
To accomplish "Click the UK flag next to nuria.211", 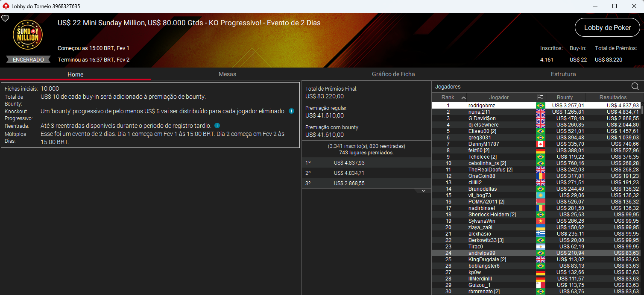I will (x=541, y=112).
